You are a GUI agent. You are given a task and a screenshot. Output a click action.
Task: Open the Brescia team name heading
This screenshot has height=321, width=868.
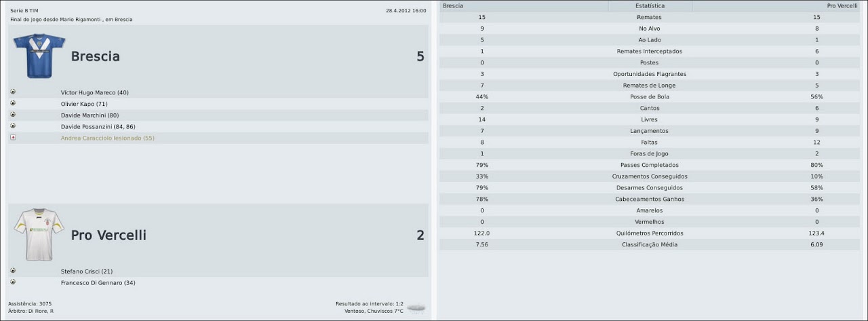point(96,56)
